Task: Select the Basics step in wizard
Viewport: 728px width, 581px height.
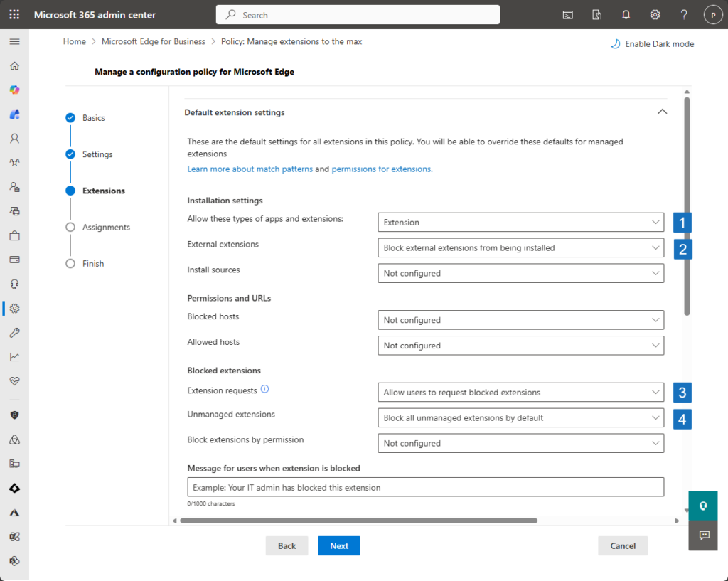Action: pos(93,118)
